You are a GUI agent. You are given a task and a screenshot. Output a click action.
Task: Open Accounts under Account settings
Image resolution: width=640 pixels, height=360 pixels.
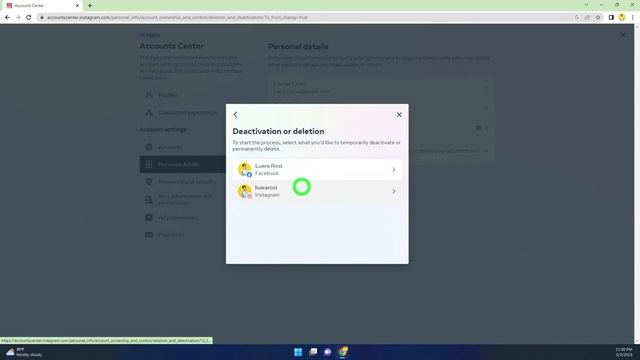click(x=183, y=147)
